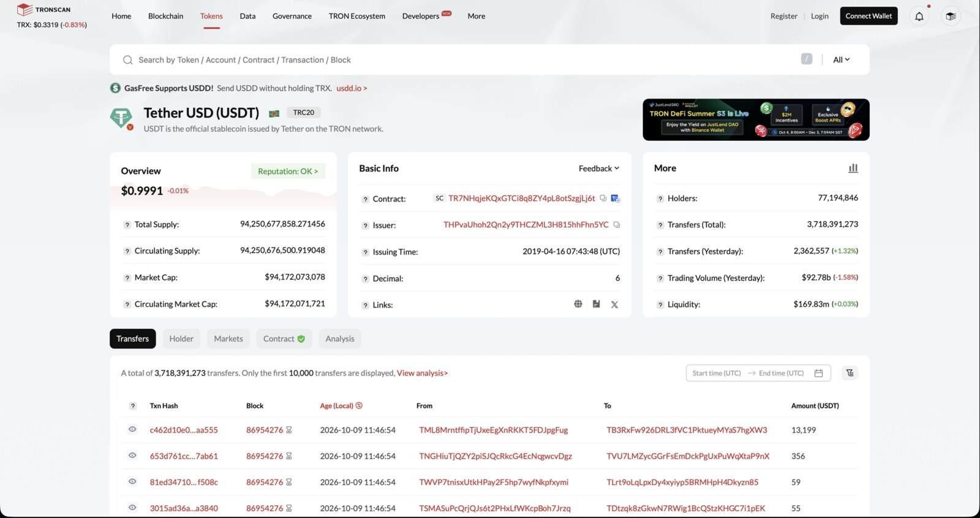Preview transaction 653d761cc...7ab61 eye icon
The image size is (980, 518).
coord(132,455)
